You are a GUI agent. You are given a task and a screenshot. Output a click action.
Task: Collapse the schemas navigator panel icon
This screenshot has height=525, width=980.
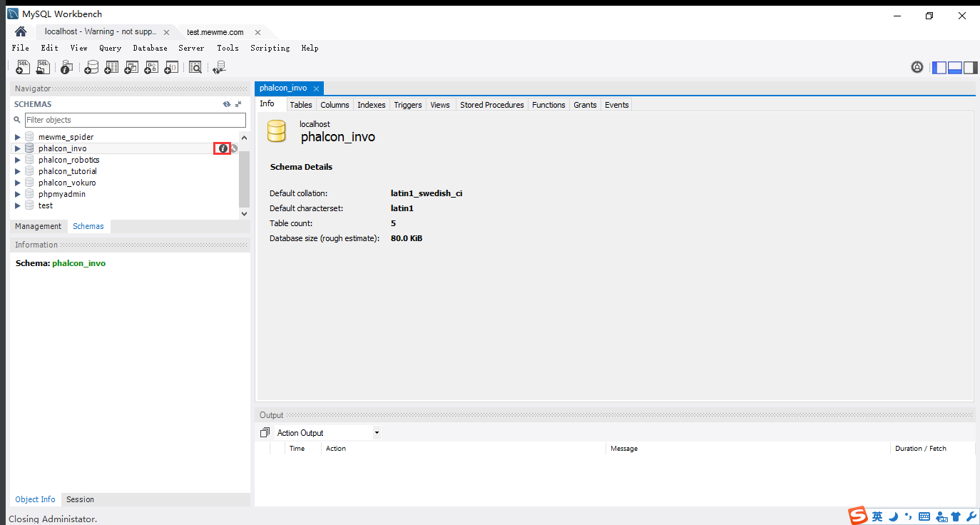click(238, 104)
